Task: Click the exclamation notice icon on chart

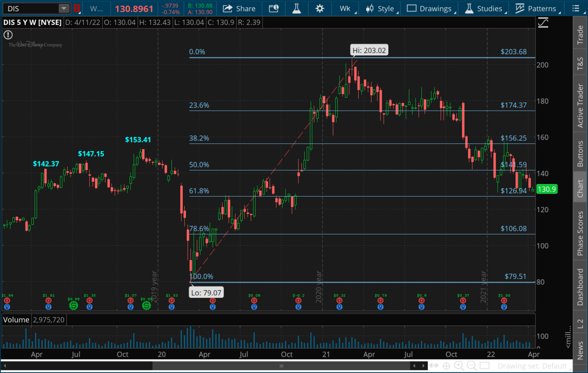Action: (x=8, y=35)
